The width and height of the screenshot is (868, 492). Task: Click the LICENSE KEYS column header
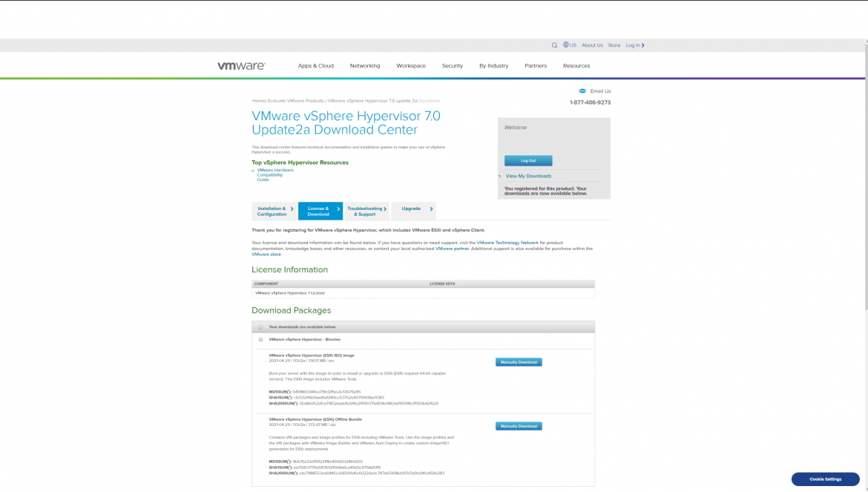(x=442, y=284)
